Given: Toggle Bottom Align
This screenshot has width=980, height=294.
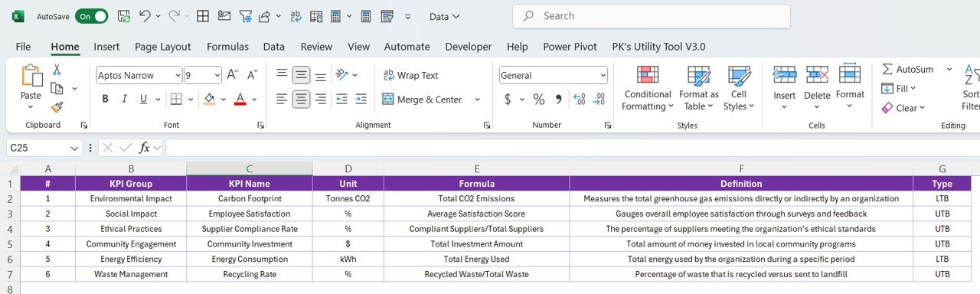Looking at the screenshot, I should [x=320, y=75].
